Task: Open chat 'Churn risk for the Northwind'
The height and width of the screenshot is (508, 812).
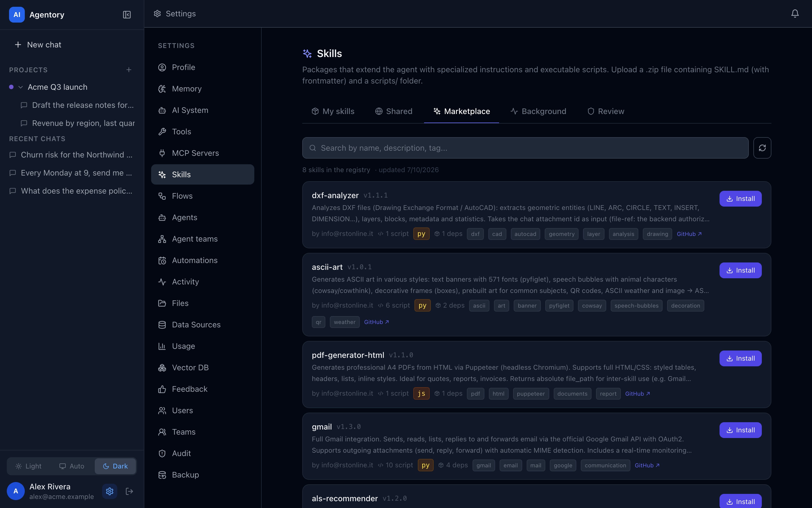Action: click(x=72, y=155)
